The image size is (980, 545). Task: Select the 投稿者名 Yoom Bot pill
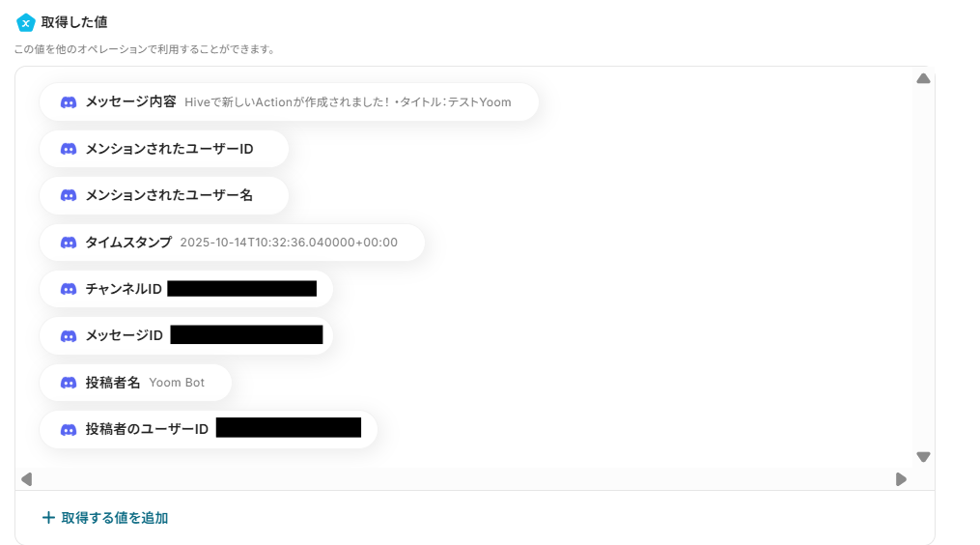(135, 383)
